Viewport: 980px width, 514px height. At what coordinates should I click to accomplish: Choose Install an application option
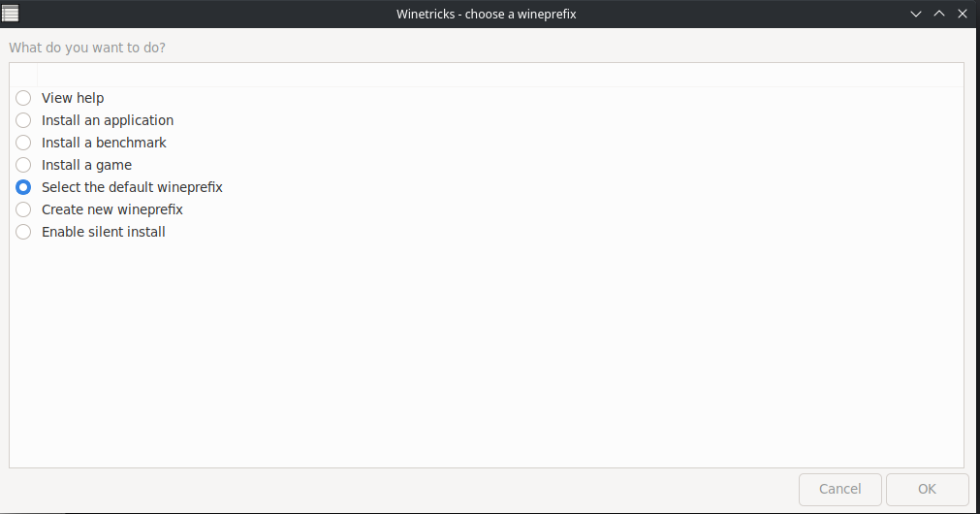(23, 120)
